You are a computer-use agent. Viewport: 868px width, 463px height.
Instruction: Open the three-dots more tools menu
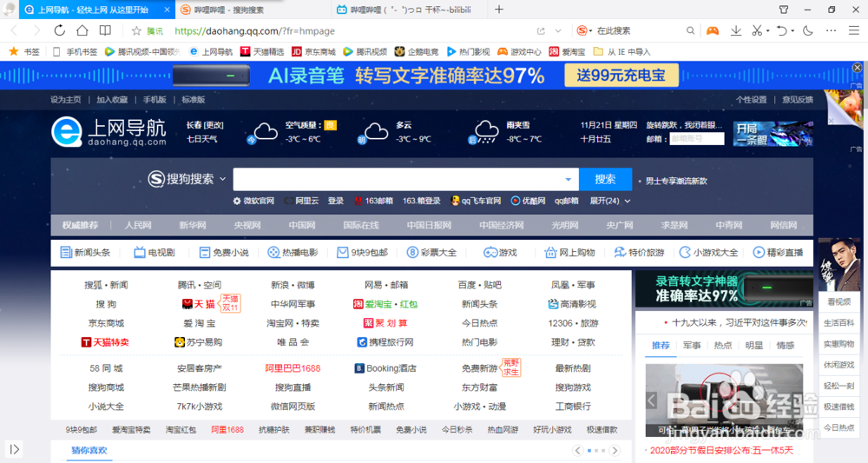(x=831, y=31)
